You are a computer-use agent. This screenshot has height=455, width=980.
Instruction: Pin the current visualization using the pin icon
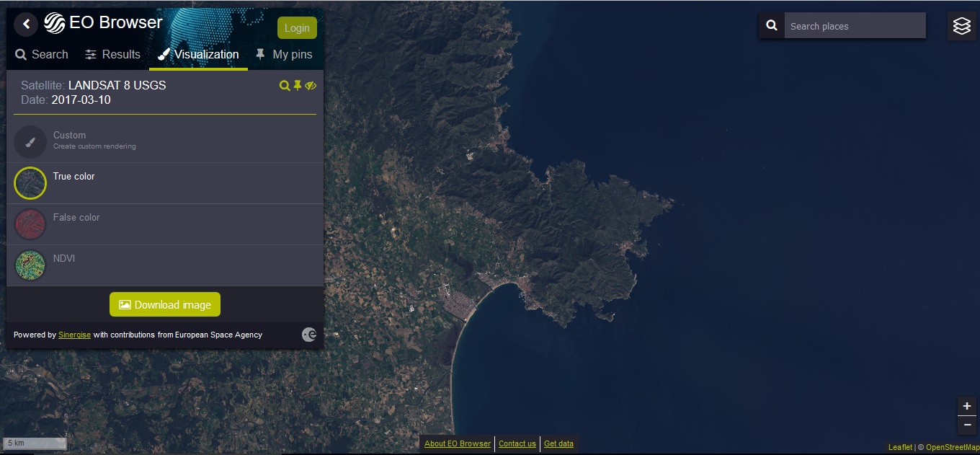(x=298, y=85)
